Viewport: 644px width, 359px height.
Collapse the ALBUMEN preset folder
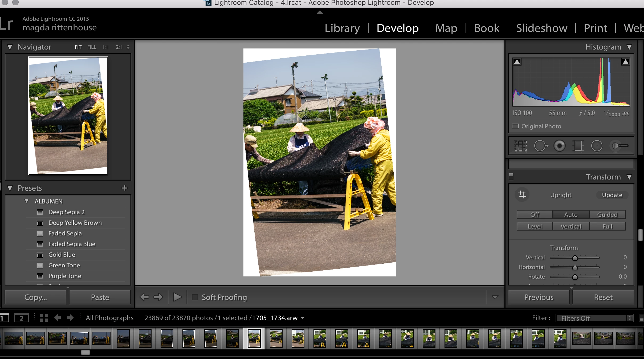click(x=26, y=201)
